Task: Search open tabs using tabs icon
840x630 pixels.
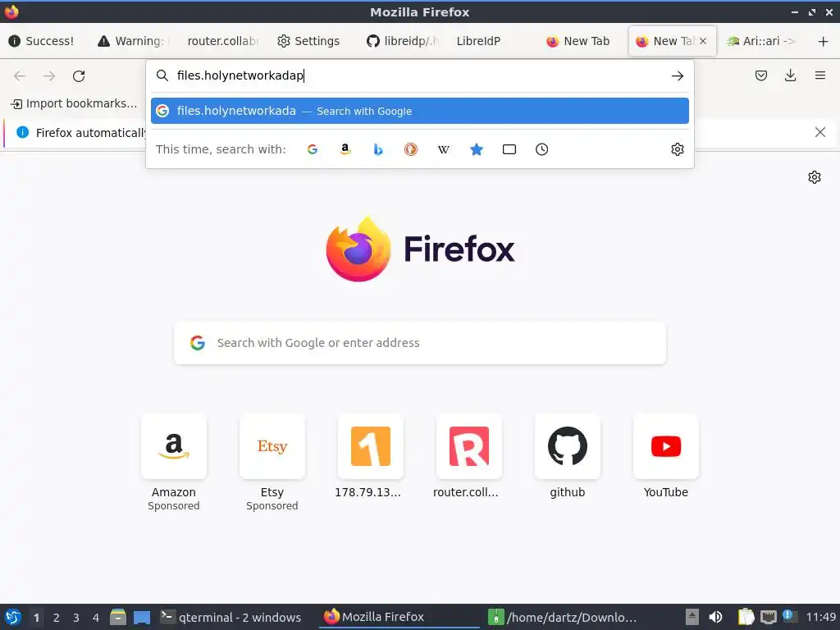Action: click(x=509, y=149)
